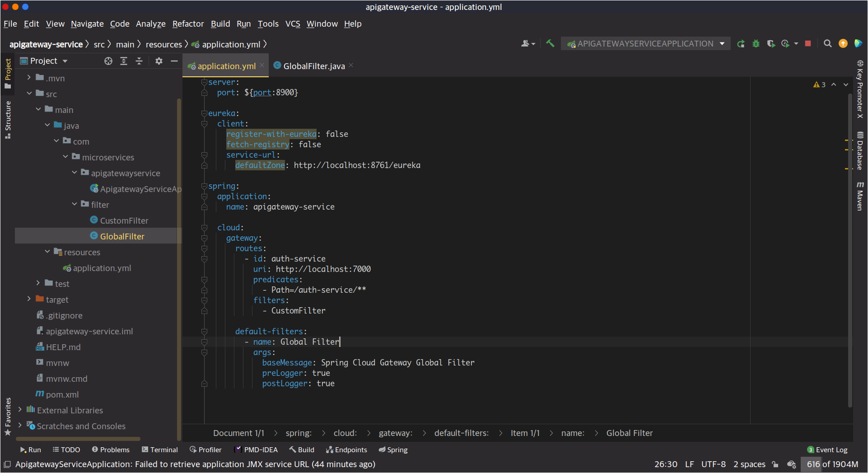This screenshot has width=868, height=473.
Task: Run application with coverage icon
Action: click(x=771, y=44)
